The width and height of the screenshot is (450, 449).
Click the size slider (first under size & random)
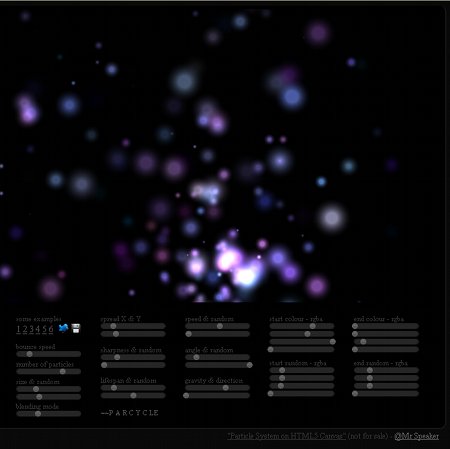click(x=49, y=389)
